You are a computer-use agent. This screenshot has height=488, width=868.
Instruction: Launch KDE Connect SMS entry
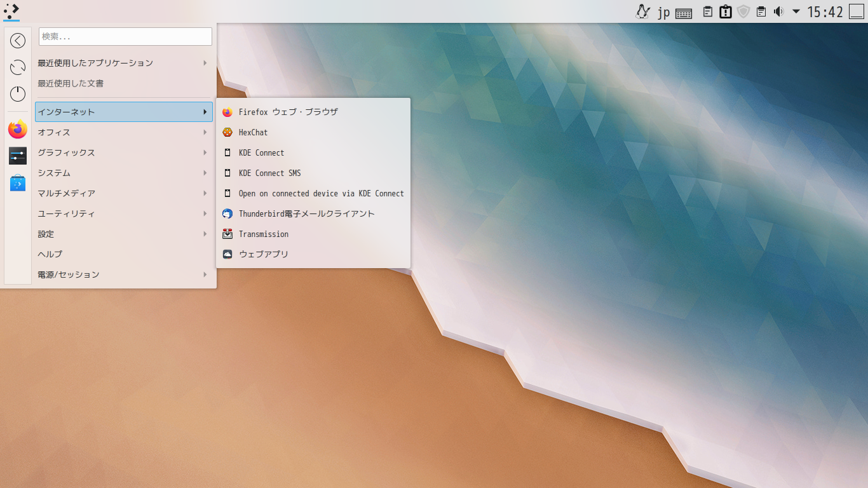tap(313, 173)
